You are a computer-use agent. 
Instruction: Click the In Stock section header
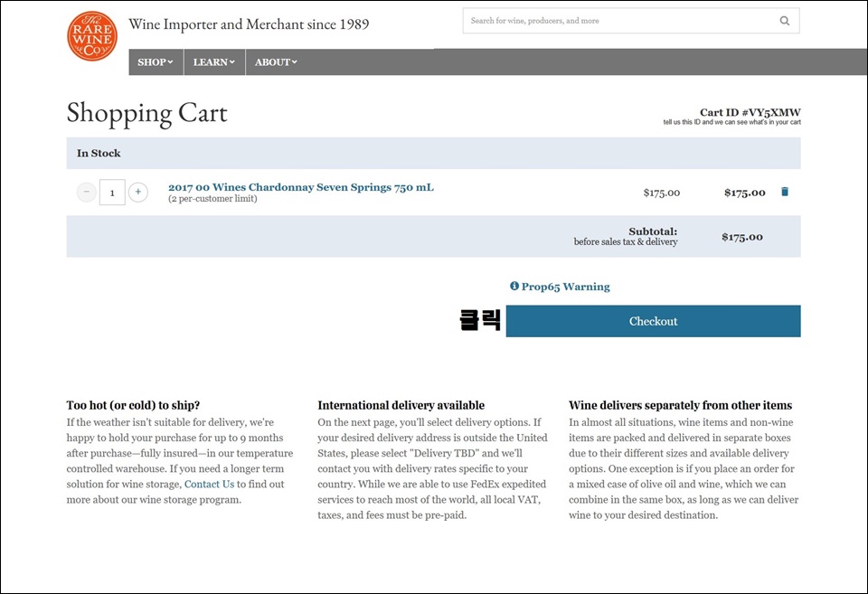pyautogui.click(x=433, y=154)
